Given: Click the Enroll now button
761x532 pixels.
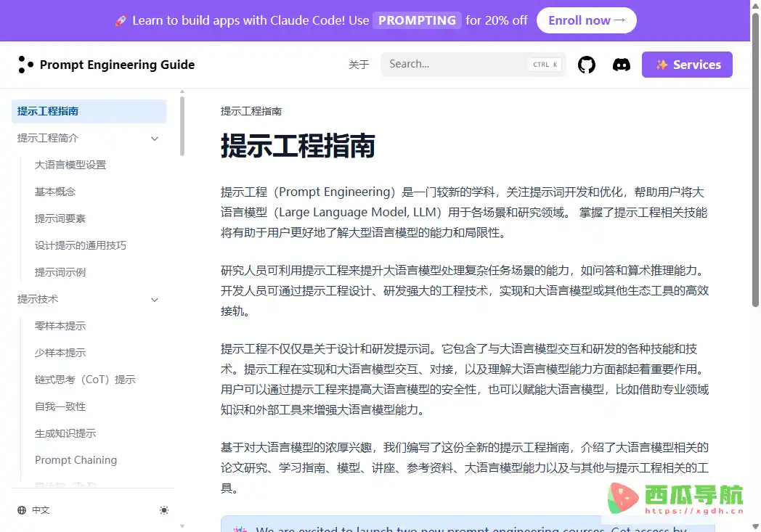Looking at the screenshot, I should pyautogui.click(x=586, y=20).
